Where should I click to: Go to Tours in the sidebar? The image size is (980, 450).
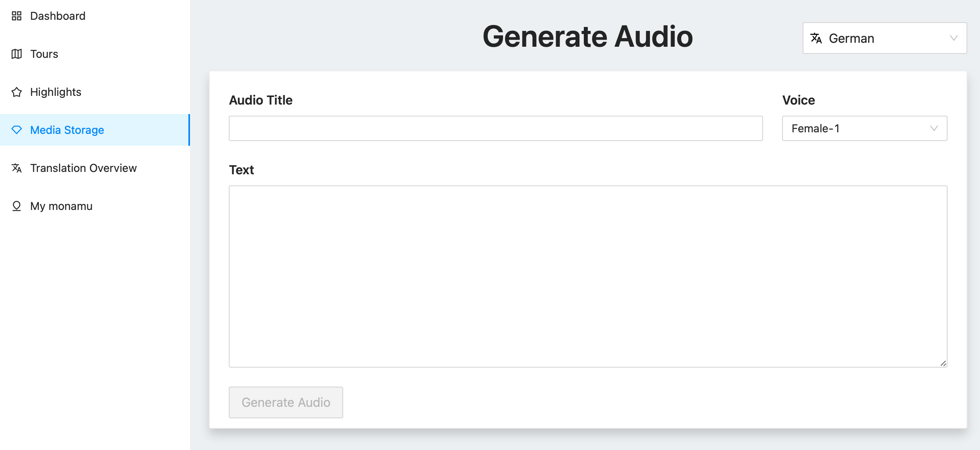click(44, 54)
